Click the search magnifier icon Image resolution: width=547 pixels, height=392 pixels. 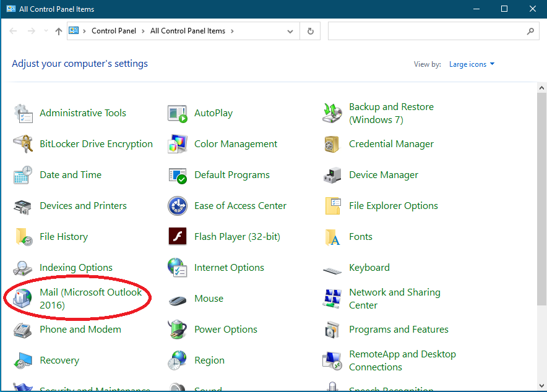pyautogui.click(x=530, y=31)
